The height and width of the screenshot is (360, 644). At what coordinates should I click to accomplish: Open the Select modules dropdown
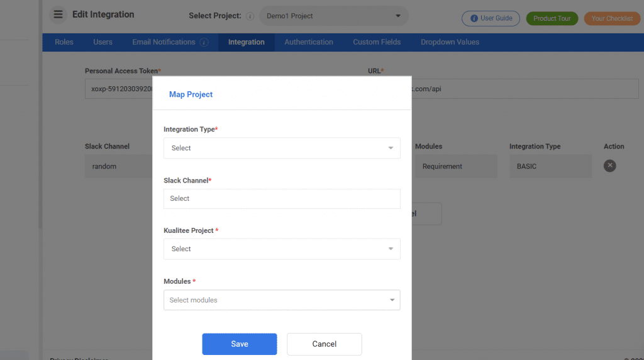pyautogui.click(x=282, y=300)
